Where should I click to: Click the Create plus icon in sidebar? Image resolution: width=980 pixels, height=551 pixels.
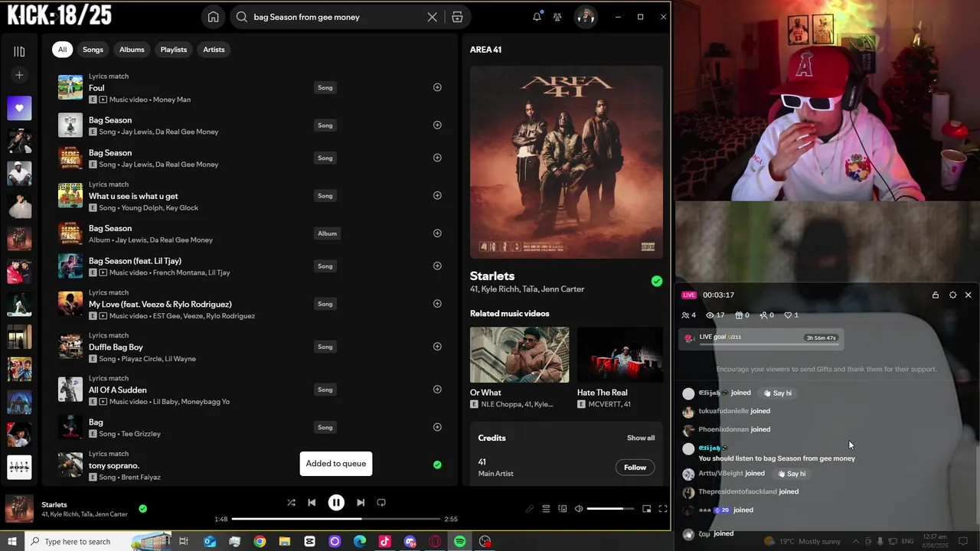click(19, 75)
